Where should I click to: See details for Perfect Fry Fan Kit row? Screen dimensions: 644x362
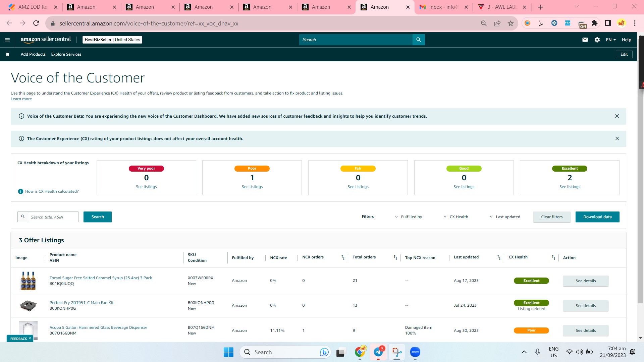pos(586,306)
